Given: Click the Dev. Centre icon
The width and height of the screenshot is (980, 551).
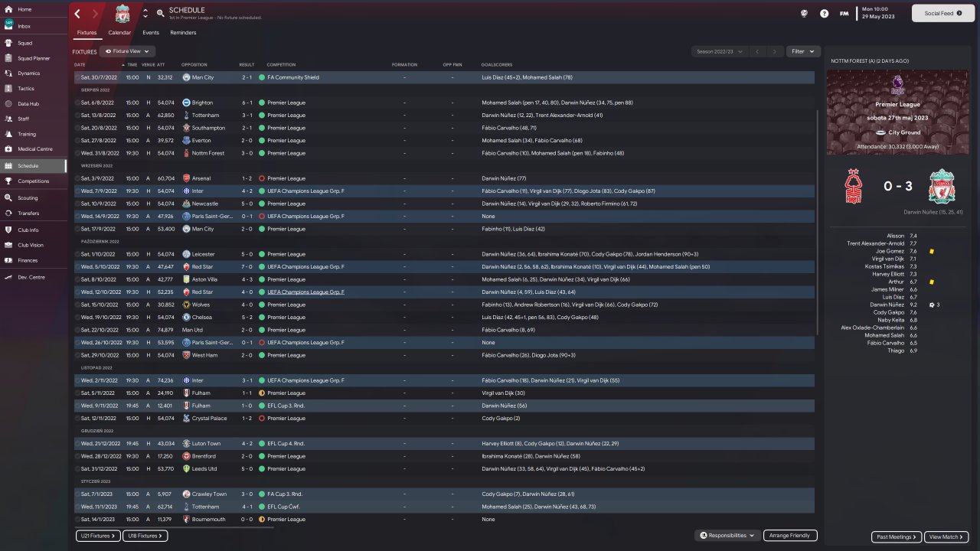Looking at the screenshot, I should tap(8, 277).
